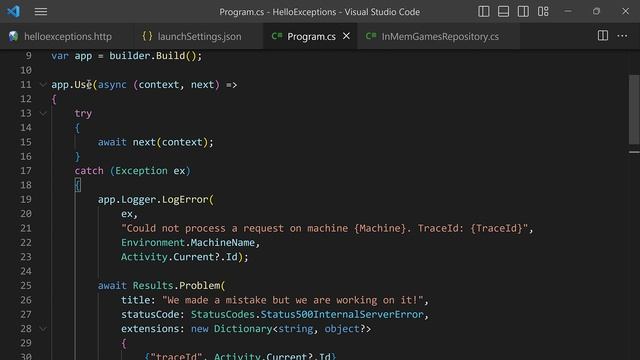Click 'new Dictionary<string, object?>' text
The height and width of the screenshot is (360, 640).
(281, 329)
